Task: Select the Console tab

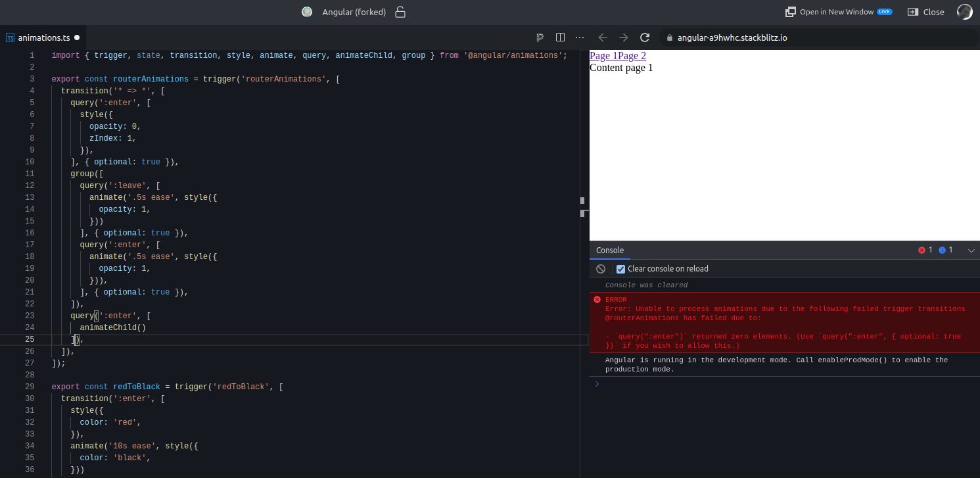Action: point(610,251)
